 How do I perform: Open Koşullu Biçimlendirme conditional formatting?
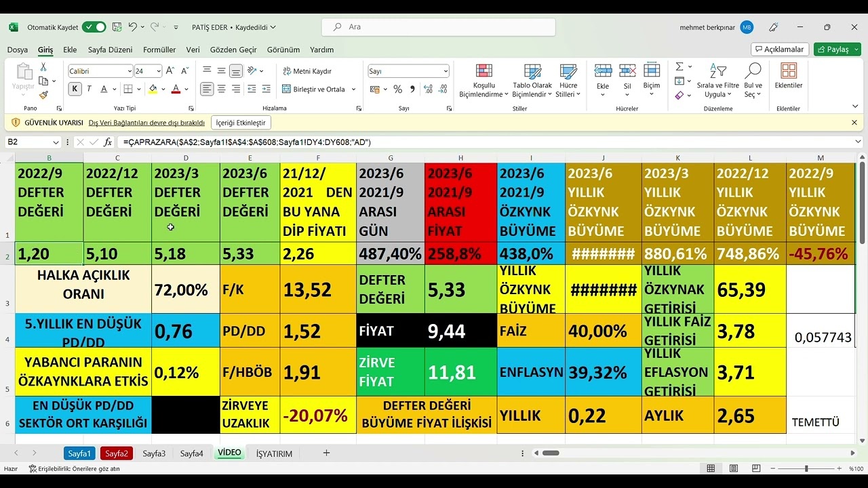[x=484, y=81]
